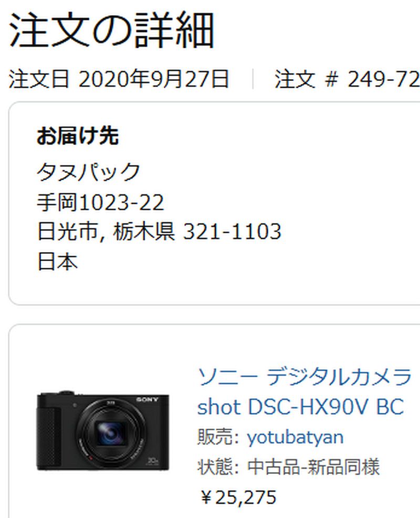The image size is (420, 518).
Task: Select the postal code 321-1103
Action: 232,231
